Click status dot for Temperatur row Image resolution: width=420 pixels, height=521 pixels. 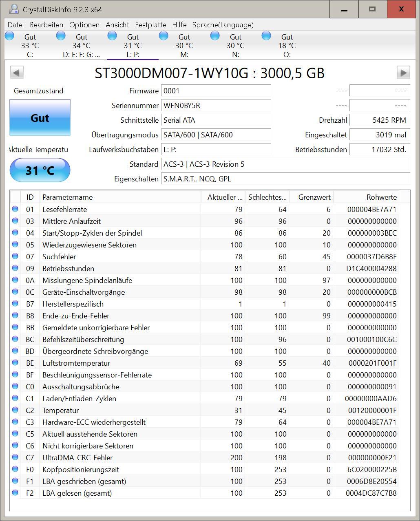coord(15,410)
